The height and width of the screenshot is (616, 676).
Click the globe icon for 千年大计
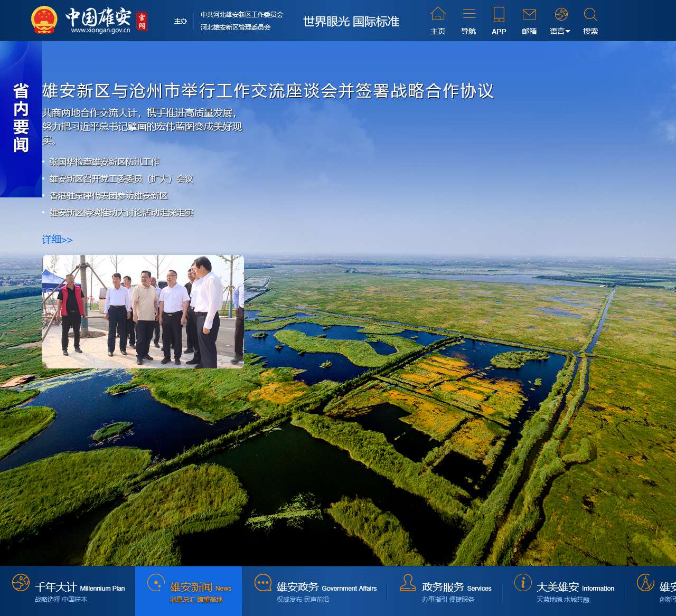click(21, 583)
